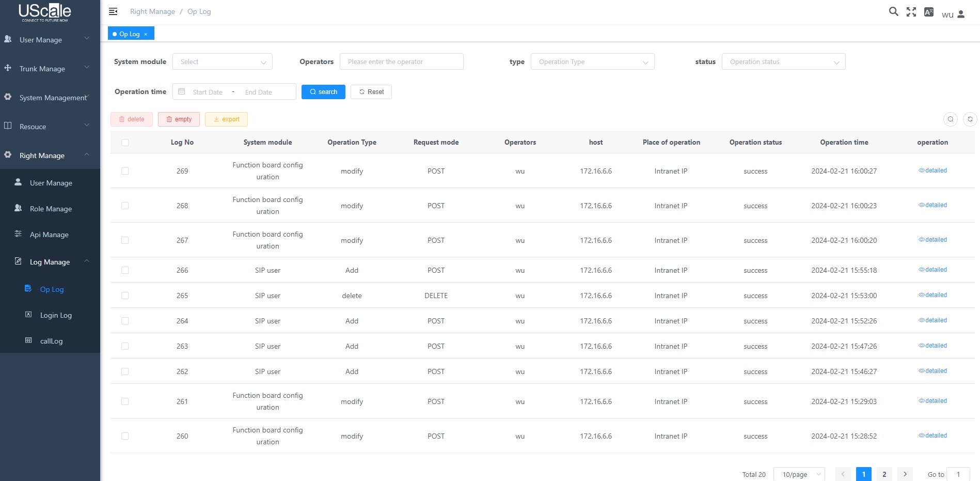Open the top-bar search magnifier

point(893,11)
